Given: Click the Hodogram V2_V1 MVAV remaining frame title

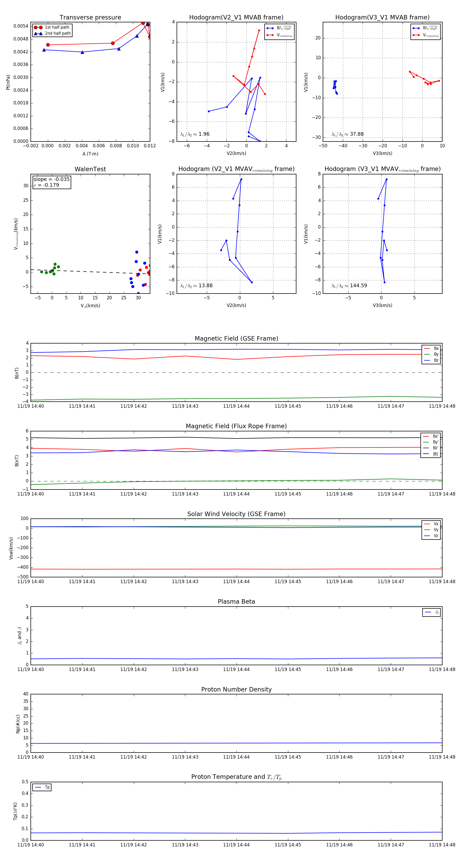Looking at the screenshot, I should point(236,169).
